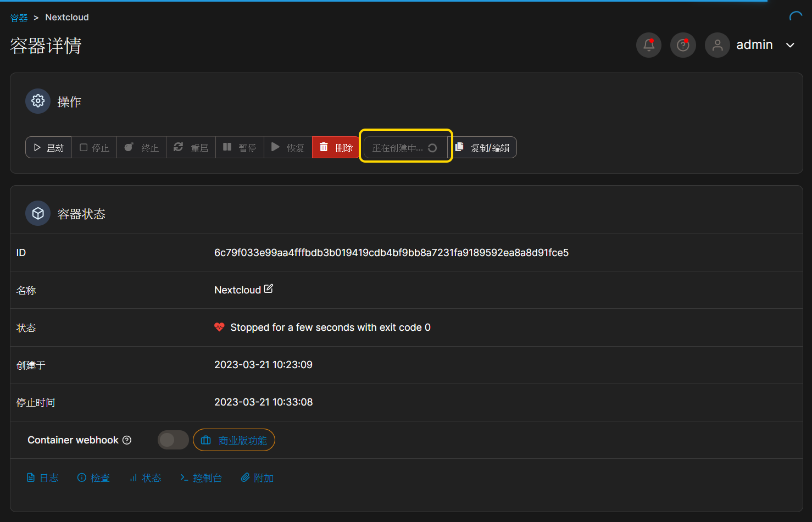Click the 停止时间 row label
812x522 pixels.
(36, 403)
